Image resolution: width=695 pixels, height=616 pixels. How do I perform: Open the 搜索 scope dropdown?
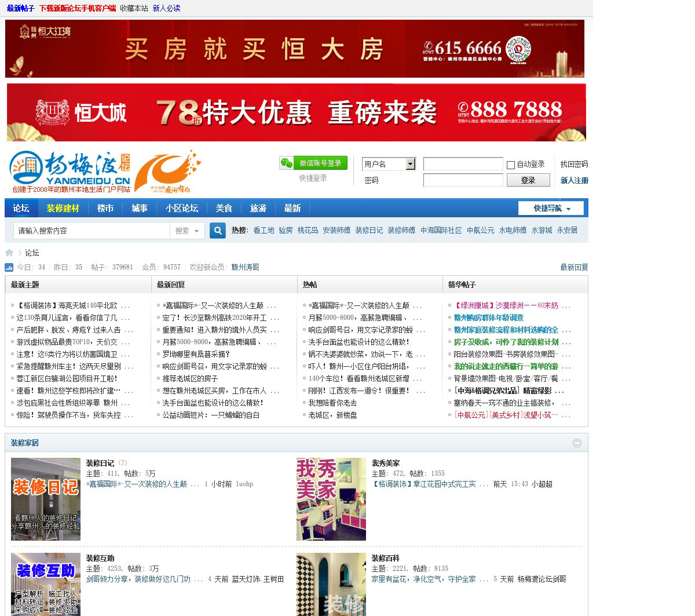coord(187,231)
